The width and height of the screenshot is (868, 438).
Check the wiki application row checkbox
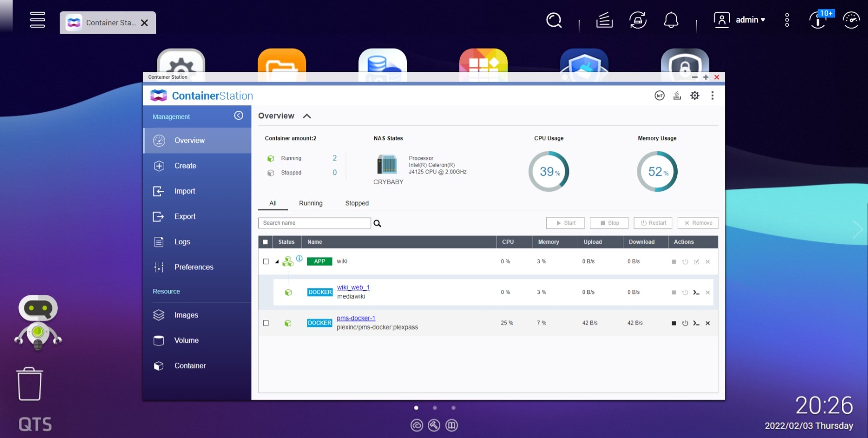pyautogui.click(x=266, y=261)
